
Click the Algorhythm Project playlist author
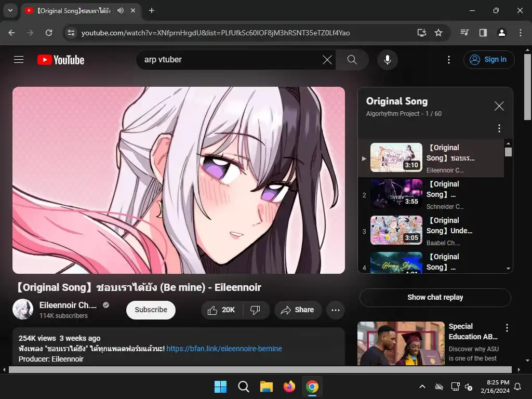click(x=393, y=114)
